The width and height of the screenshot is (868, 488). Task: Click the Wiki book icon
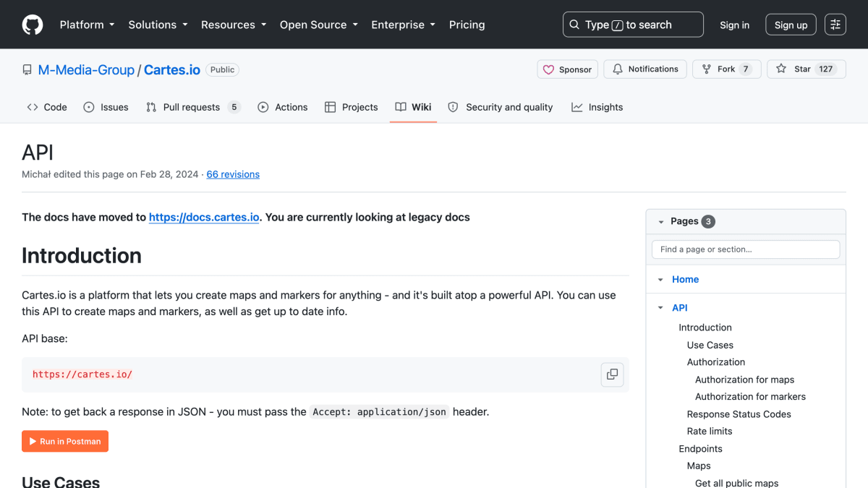[x=401, y=107]
